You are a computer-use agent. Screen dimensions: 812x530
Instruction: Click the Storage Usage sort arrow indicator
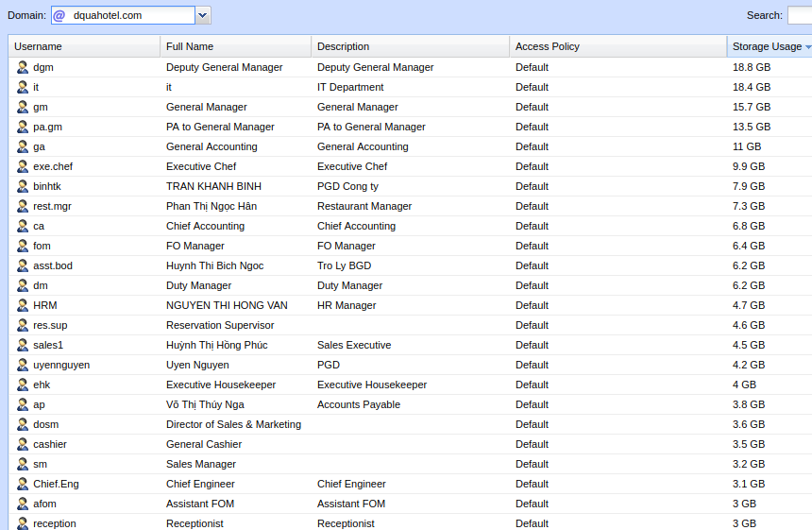808,47
